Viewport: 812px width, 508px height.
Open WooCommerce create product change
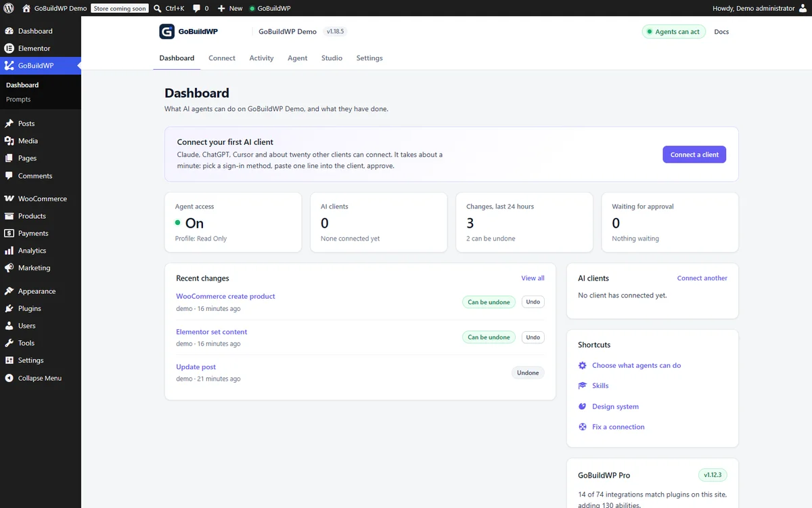click(225, 297)
